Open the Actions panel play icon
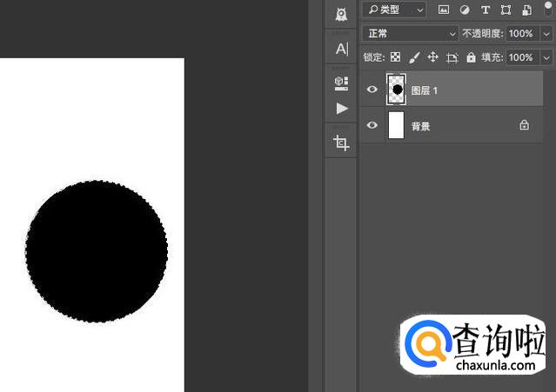The image size is (556, 392). coord(342,109)
